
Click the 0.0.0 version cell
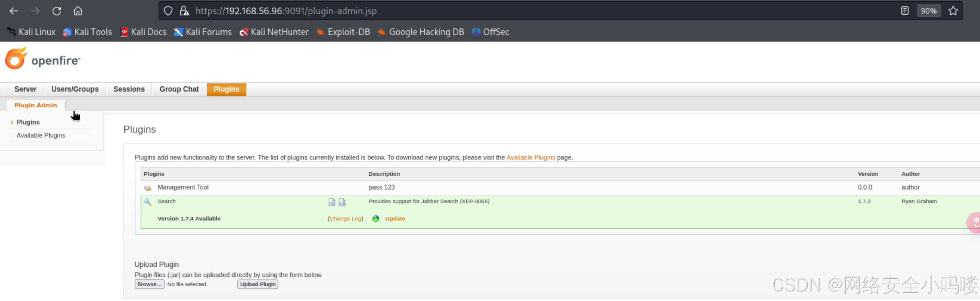pos(865,187)
